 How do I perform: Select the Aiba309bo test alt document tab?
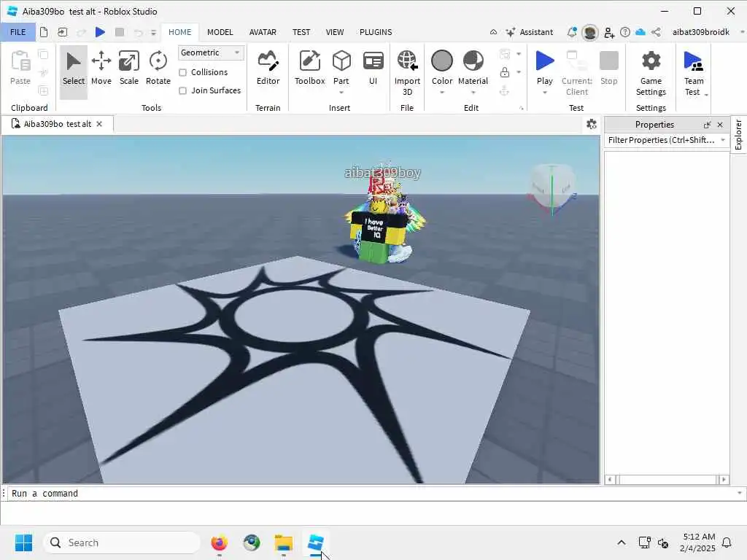(x=58, y=124)
